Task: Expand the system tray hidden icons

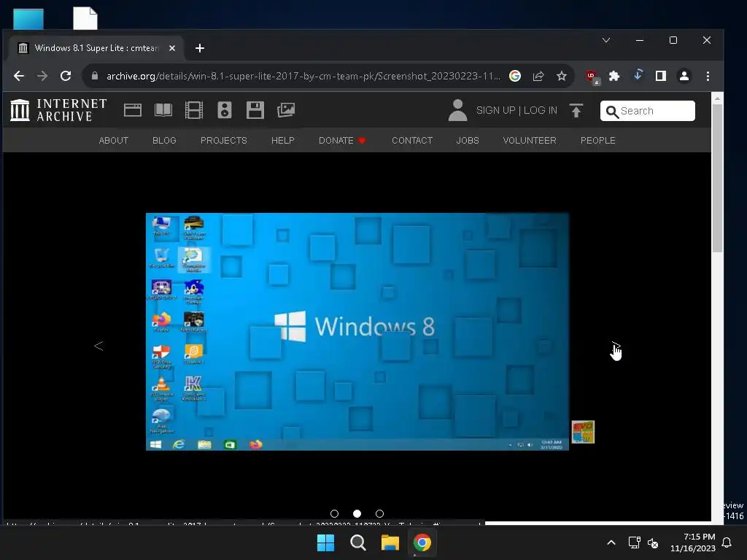Action: coord(611,542)
